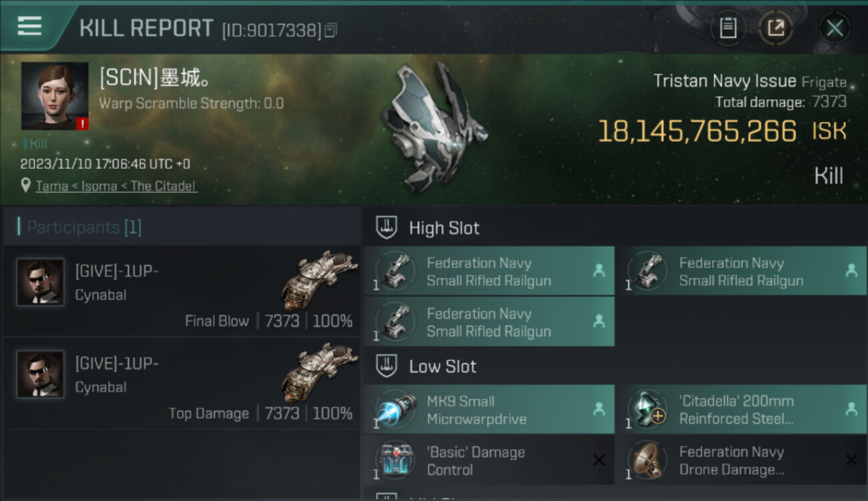The image size is (868, 501).
Task: Click the Low Slot section icon
Action: [x=387, y=366]
